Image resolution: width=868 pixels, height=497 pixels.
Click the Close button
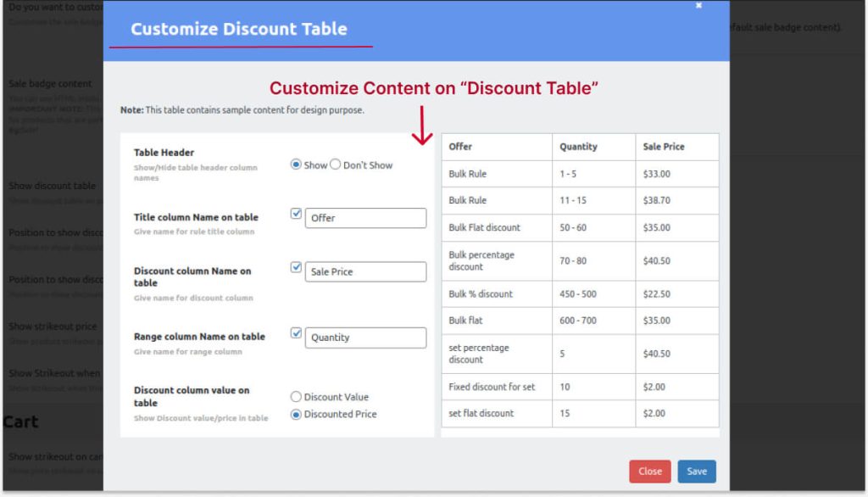[649, 471]
